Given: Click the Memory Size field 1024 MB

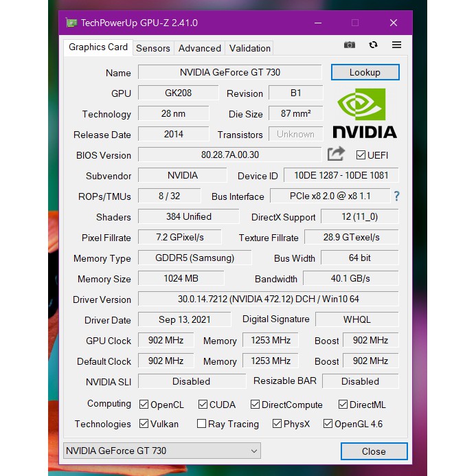Looking at the screenshot, I should 181,278.
